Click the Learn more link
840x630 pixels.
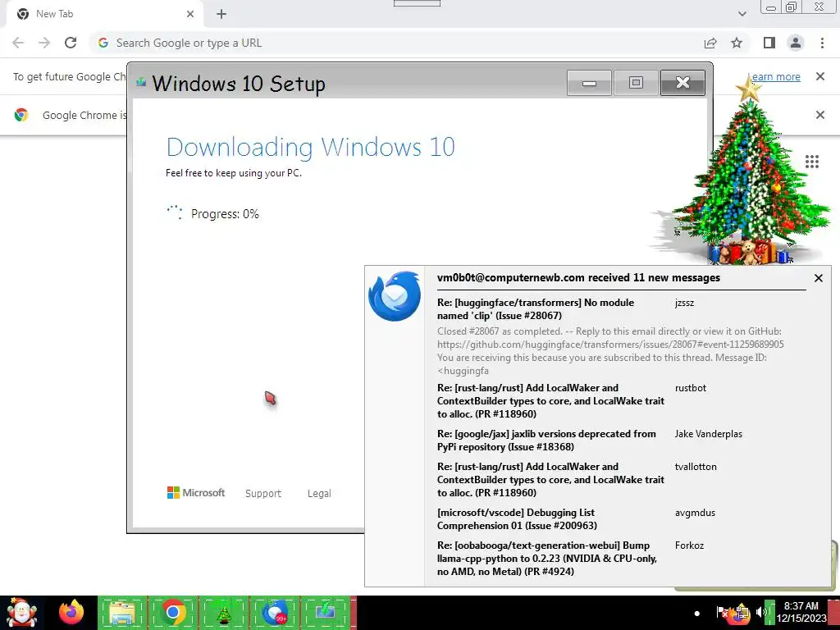[x=774, y=76]
